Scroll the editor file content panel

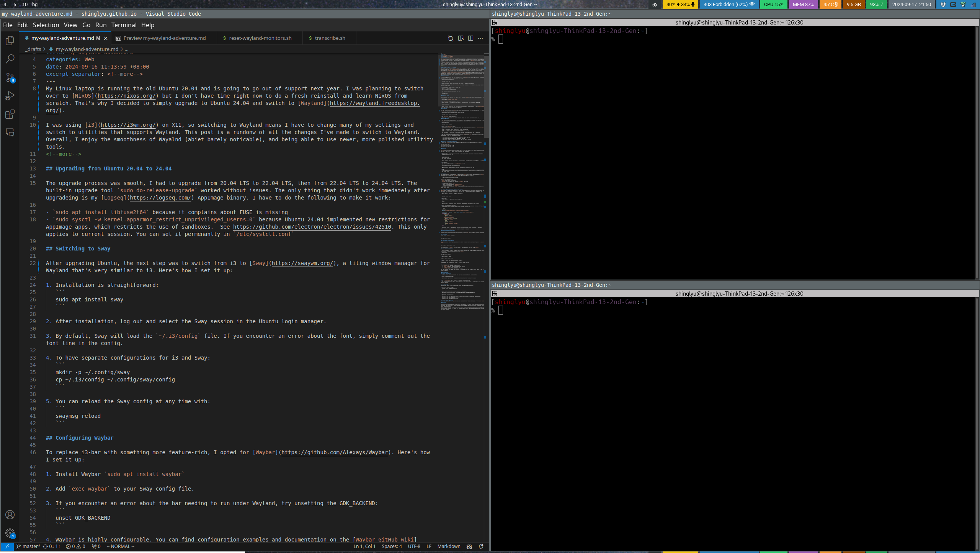pyautogui.click(x=486, y=88)
